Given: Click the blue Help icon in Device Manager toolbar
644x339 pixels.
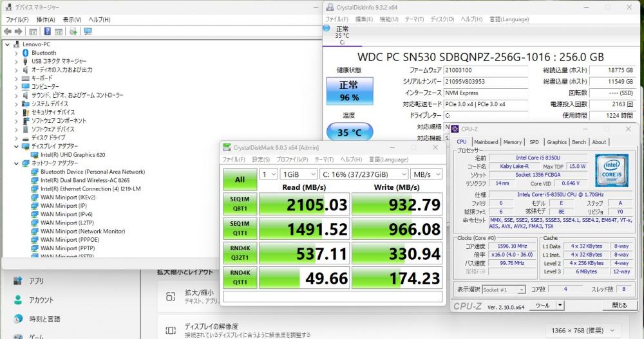Looking at the screenshot, I should (48, 31).
